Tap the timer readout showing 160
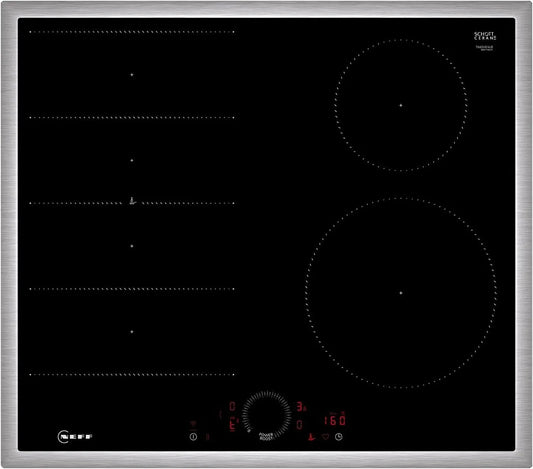The width and height of the screenshot is (533, 469). click(335, 420)
